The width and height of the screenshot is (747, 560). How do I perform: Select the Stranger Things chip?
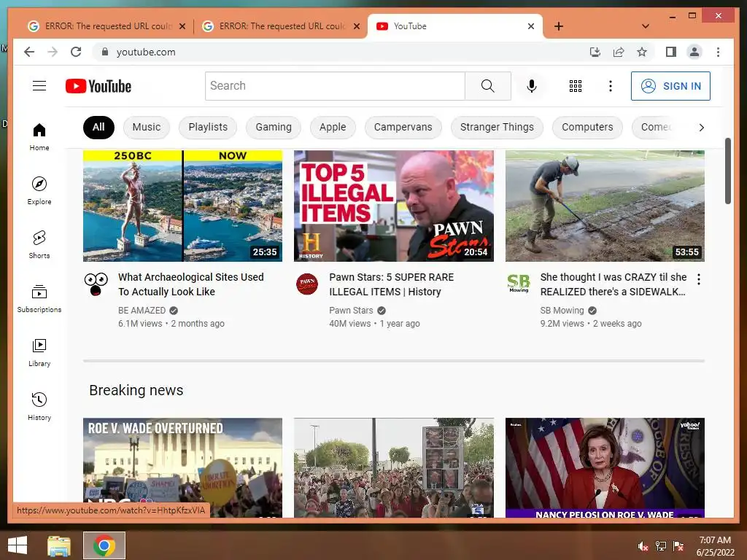tap(497, 127)
